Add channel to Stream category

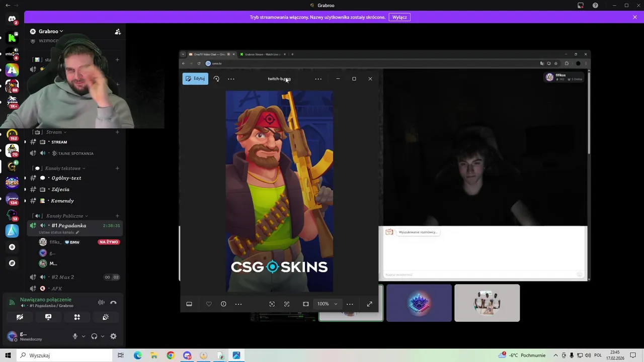(117, 132)
